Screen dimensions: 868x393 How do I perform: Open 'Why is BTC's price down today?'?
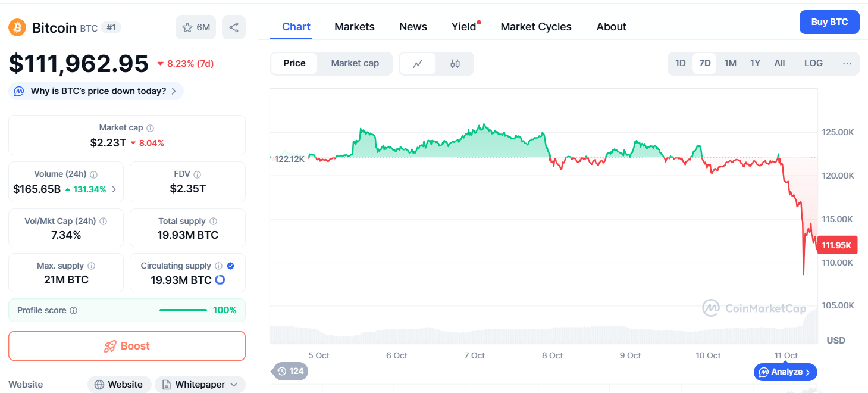click(96, 91)
